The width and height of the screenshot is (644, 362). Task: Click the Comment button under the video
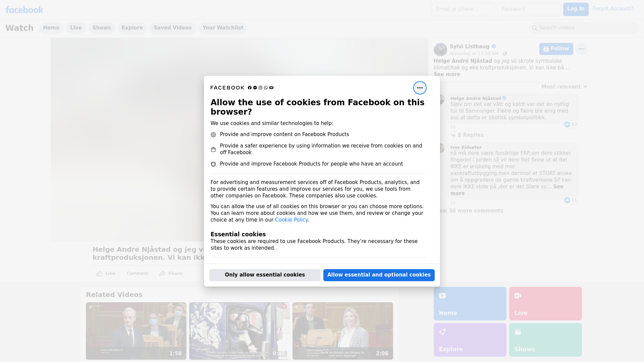[137, 274]
